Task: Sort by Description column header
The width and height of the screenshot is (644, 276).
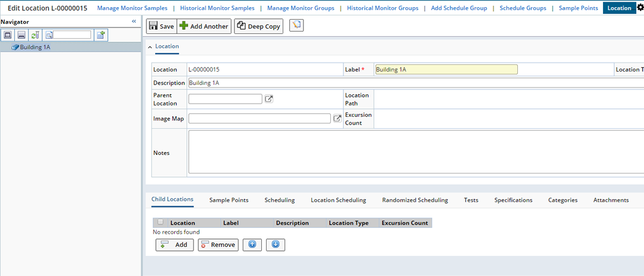Action: pos(292,223)
